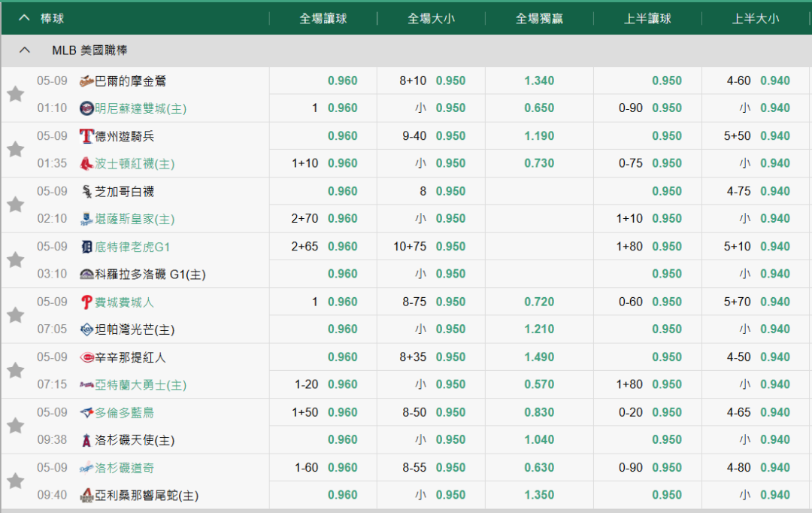Choose Dodgers 1-60 handicap odds 0.960
The image size is (812, 513).
[342, 468]
